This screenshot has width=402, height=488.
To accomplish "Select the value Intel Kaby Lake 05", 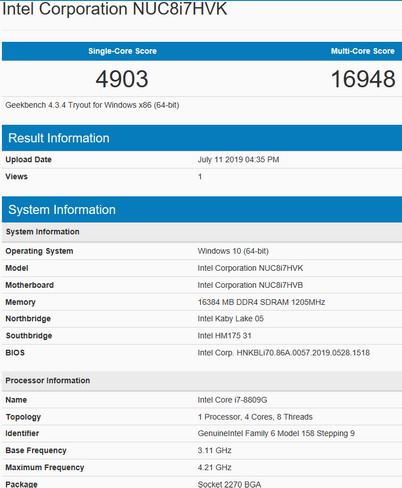I will coord(231,319).
